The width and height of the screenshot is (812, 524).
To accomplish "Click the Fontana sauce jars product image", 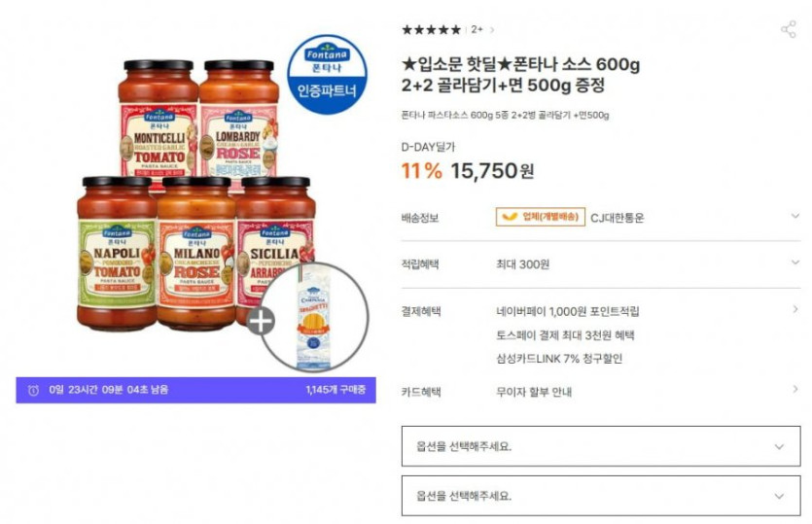I will (x=196, y=195).
